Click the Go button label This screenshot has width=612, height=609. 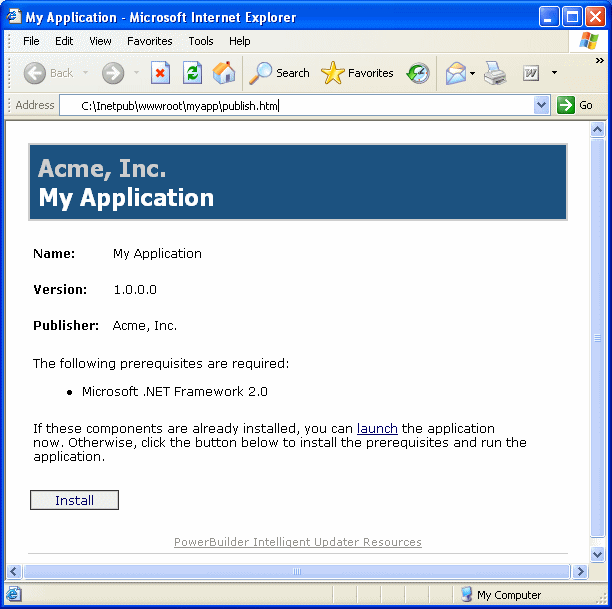point(586,105)
